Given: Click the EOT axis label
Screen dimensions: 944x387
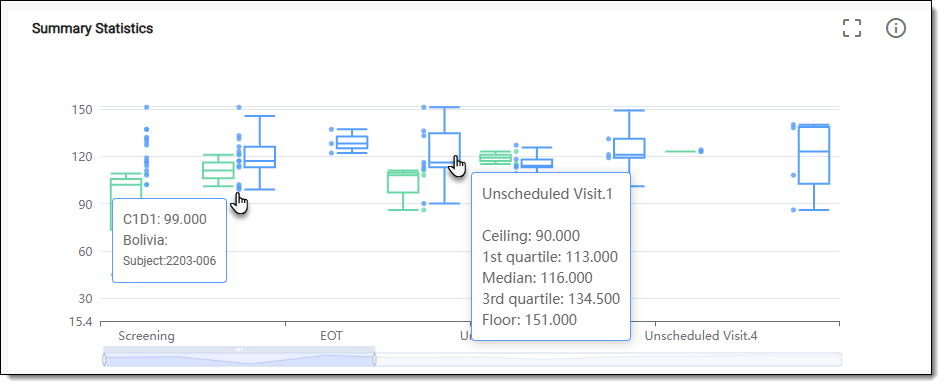Looking at the screenshot, I should point(331,336).
